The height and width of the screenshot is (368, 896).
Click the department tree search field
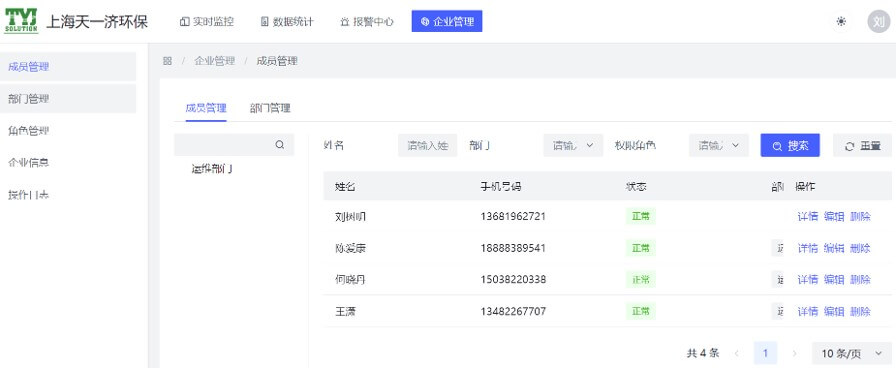coord(234,145)
